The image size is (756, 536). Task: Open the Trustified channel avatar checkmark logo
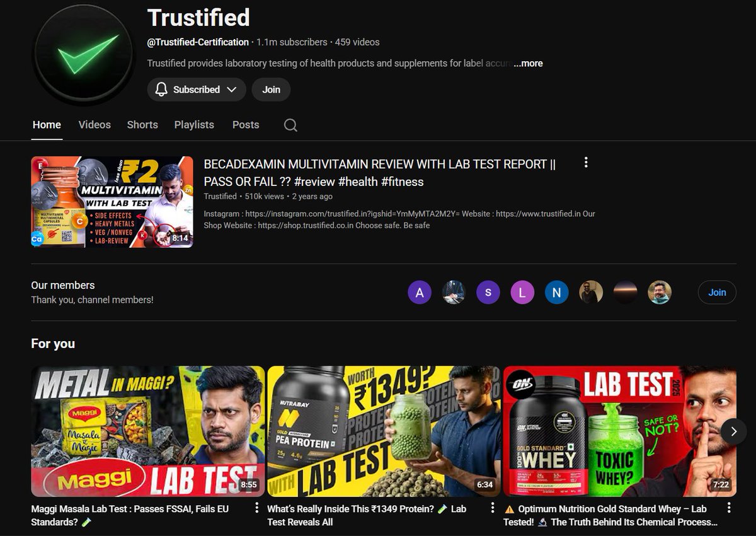(x=84, y=55)
